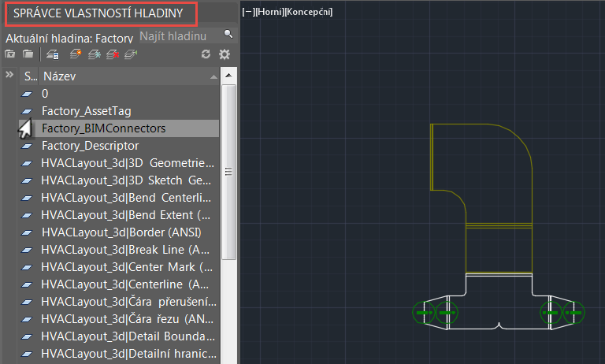The image size is (605, 364).
Task: Select HVACLayout_3d|Center Mark layer
Action: [127, 268]
